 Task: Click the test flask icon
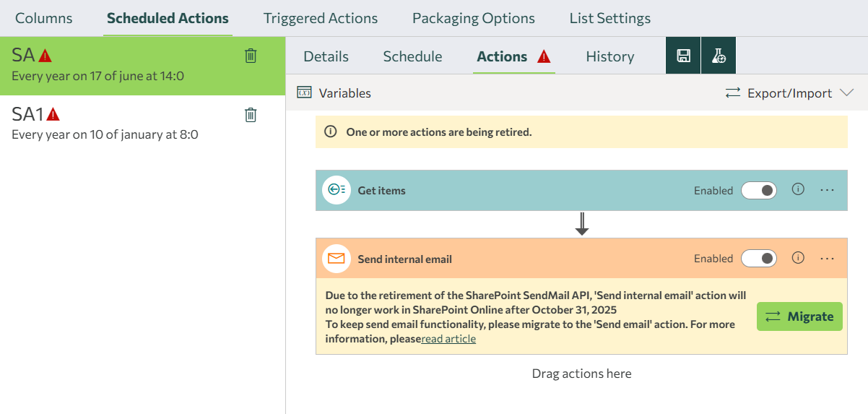coord(719,56)
